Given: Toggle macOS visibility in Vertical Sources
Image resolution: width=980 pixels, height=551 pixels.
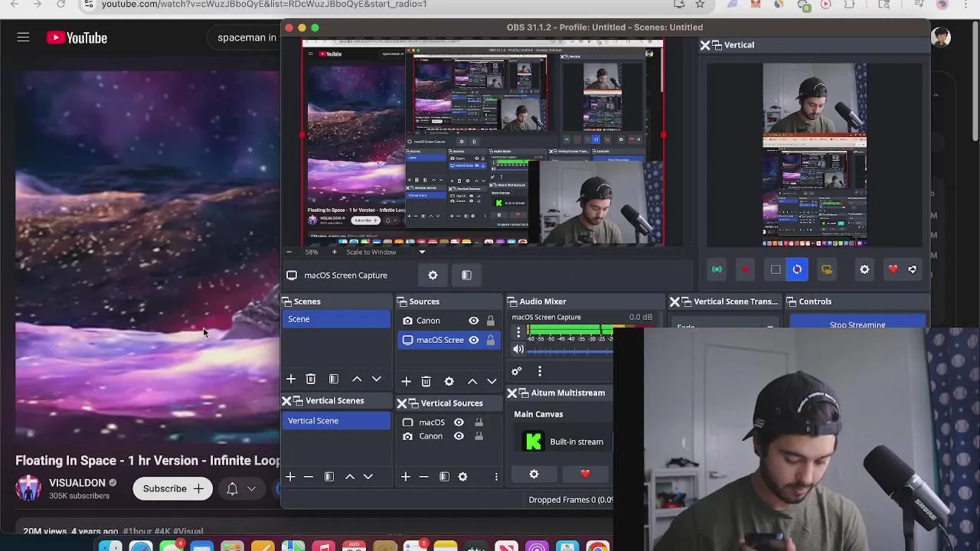Looking at the screenshot, I should [459, 422].
